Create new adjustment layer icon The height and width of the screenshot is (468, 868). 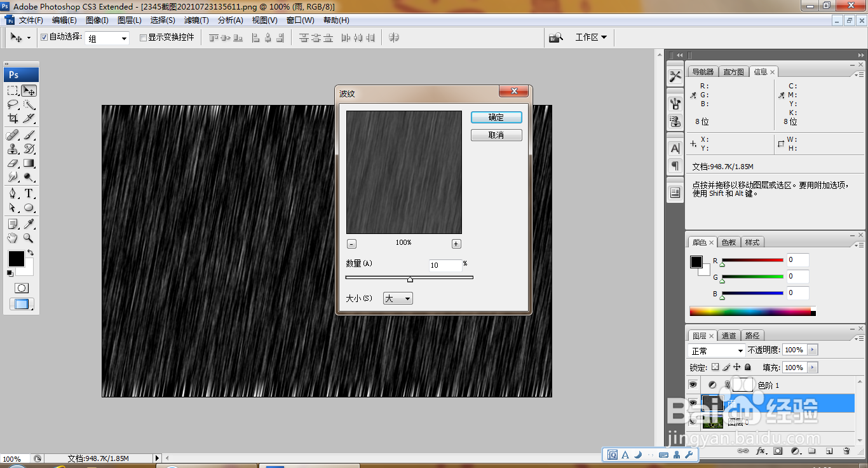click(x=795, y=451)
